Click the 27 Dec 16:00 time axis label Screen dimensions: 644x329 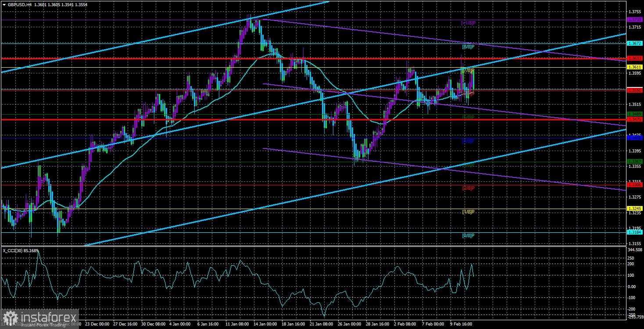pos(125,324)
